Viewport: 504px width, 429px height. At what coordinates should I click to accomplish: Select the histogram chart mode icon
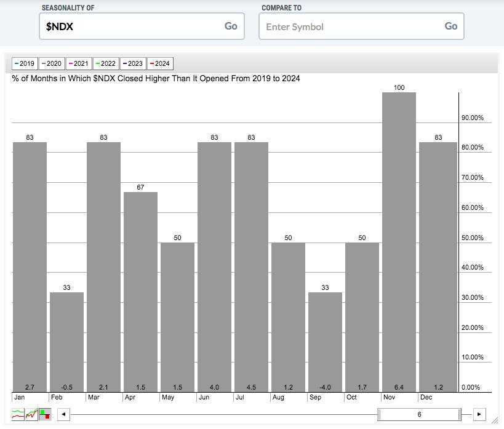(45, 414)
